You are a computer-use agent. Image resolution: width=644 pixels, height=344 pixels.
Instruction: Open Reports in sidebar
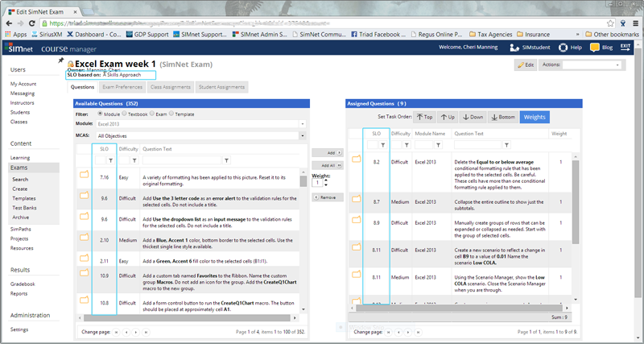point(19,293)
